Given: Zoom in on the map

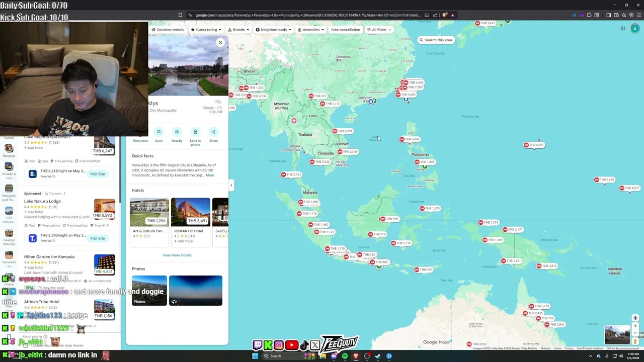Looking at the screenshot, I should coord(635,326).
